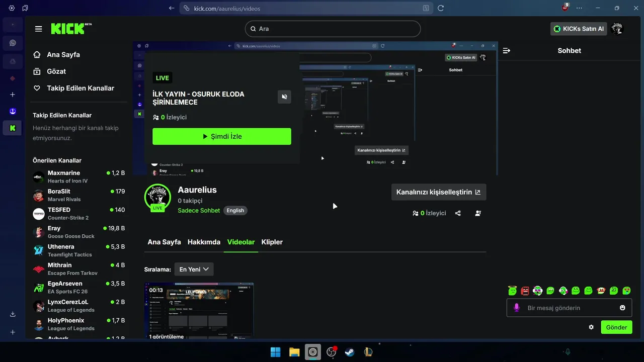The image size is (644, 362).
Task: Click the Ara search box
Action: point(333,29)
